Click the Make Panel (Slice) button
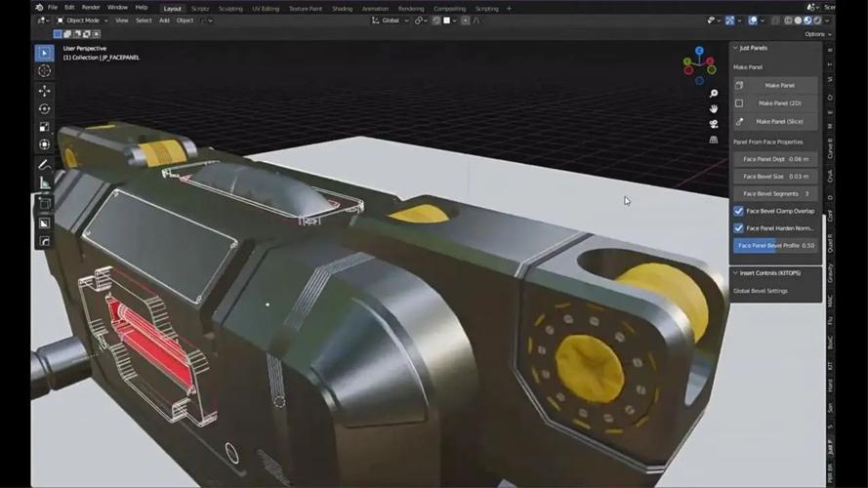This screenshot has width=868, height=488. pyautogui.click(x=775, y=121)
